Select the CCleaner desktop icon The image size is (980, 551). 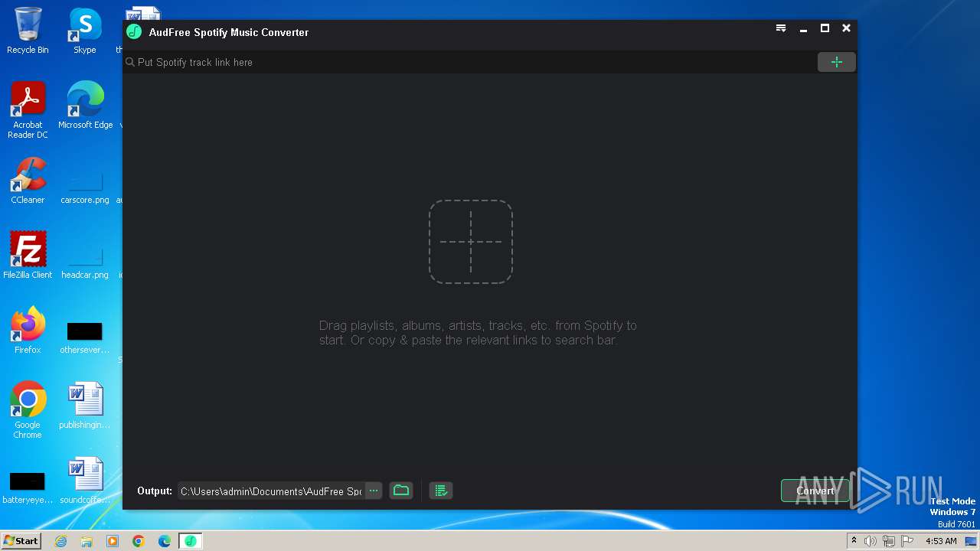[28, 181]
